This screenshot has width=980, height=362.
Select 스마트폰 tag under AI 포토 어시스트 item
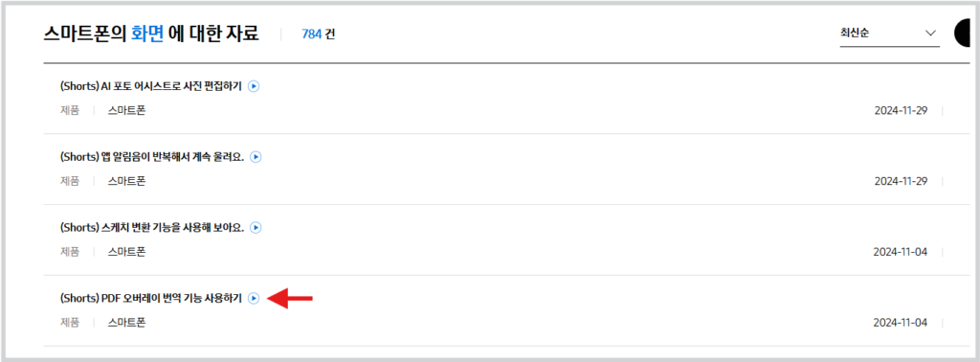(127, 111)
